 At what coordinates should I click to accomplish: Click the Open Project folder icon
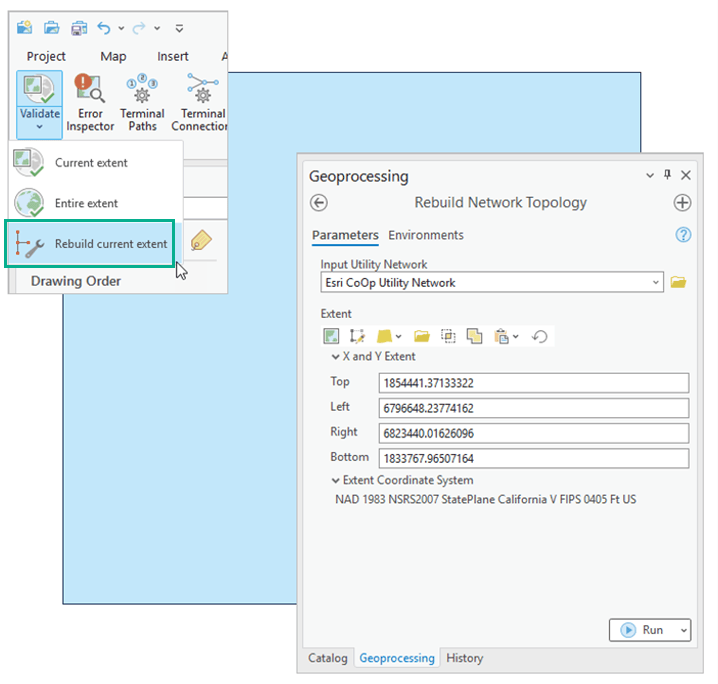pos(52,28)
